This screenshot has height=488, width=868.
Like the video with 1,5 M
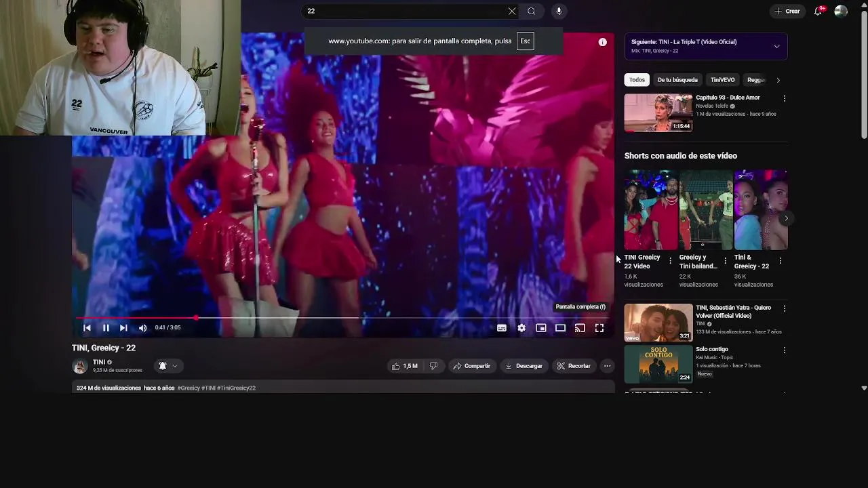(404, 366)
